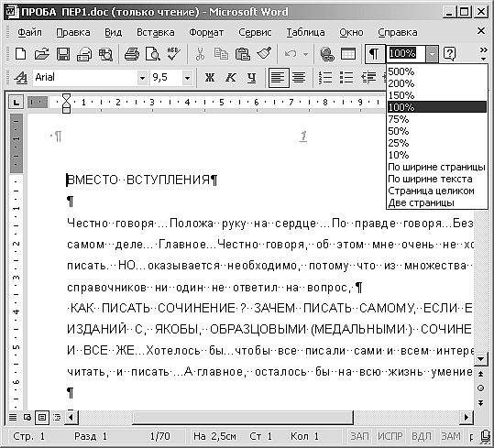Open print preview magnifier page icon
This screenshot has height=448, width=494.
pos(153,54)
